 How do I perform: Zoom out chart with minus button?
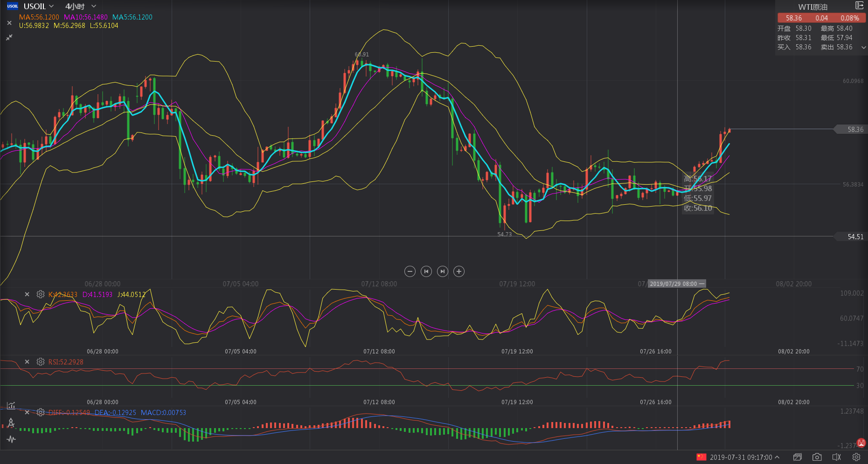pos(410,271)
